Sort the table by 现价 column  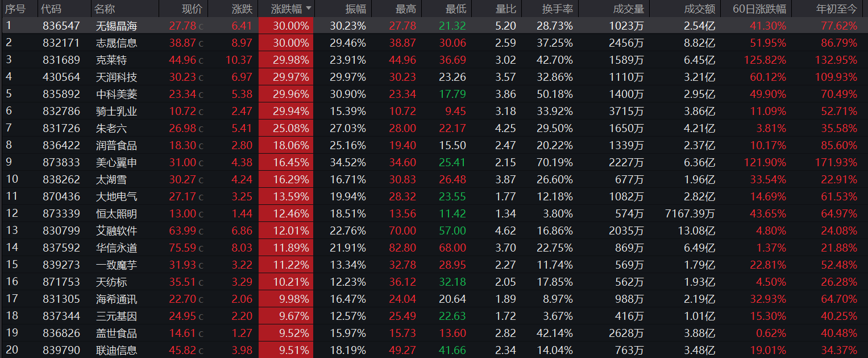(x=192, y=9)
